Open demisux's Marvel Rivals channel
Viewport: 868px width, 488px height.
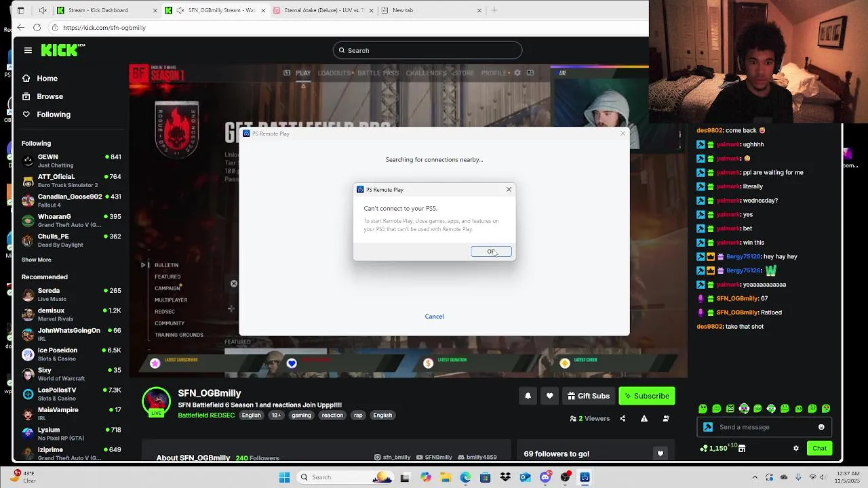(x=71, y=314)
